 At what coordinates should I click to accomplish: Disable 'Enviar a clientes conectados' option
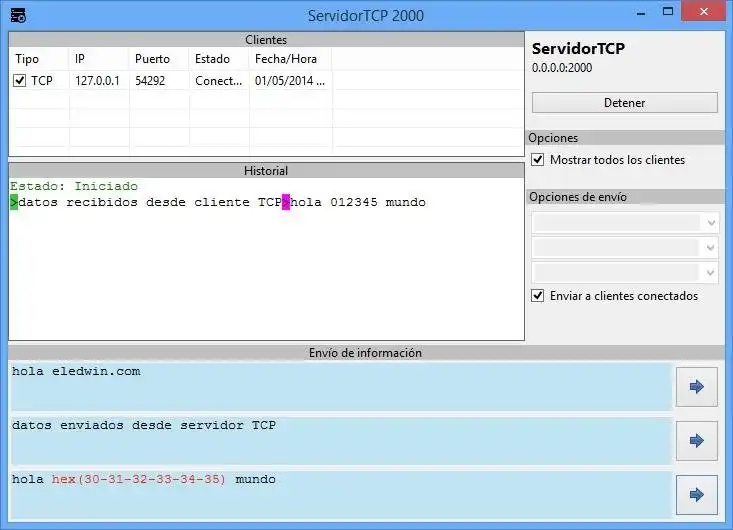pyautogui.click(x=538, y=295)
